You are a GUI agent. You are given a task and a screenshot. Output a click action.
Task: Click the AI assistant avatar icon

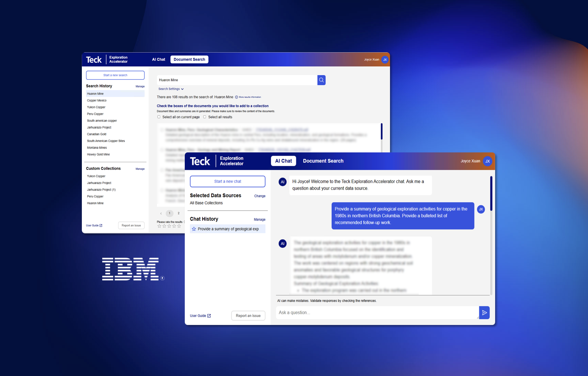pos(282,182)
